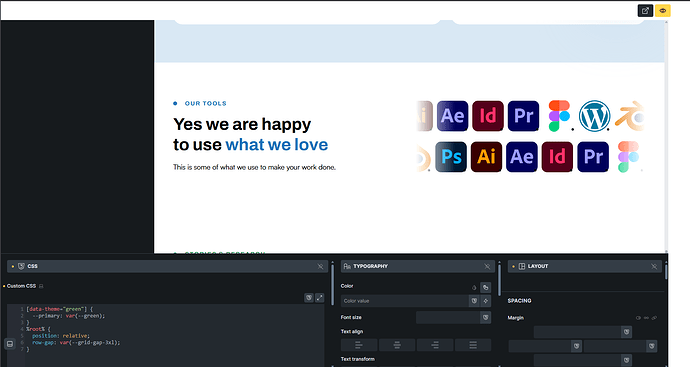Unpin the CSS panel
Viewport: 690px width, 367px height.
point(320,266)
